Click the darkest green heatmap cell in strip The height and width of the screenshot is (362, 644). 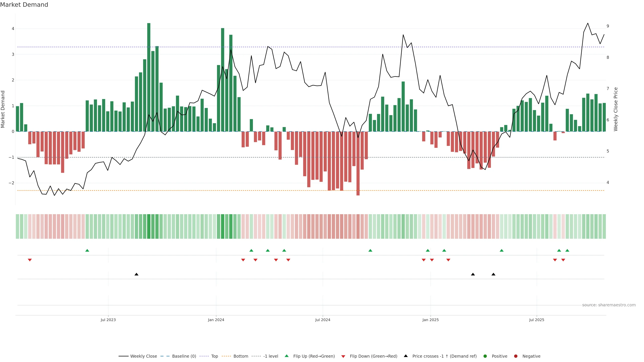pos(149,226)
